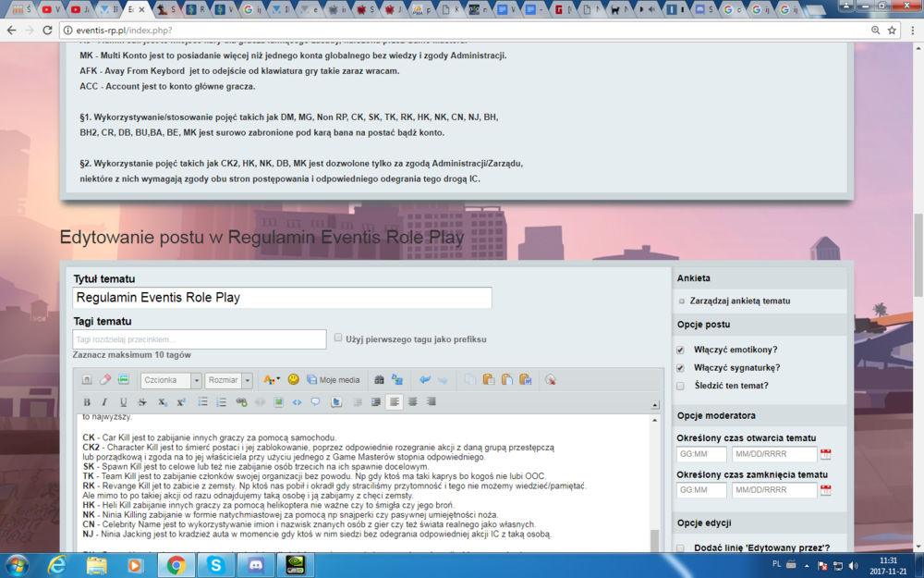Insert a bulleted list
Viewport: 924px width, 578px height.
point(202,402)
